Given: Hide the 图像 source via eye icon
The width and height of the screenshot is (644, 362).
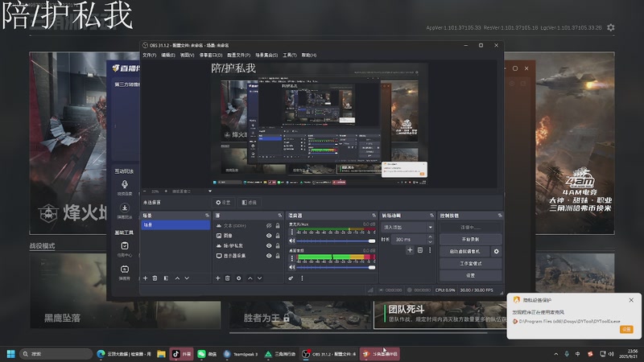Looking at the screenshot, I should pos(269,236).
